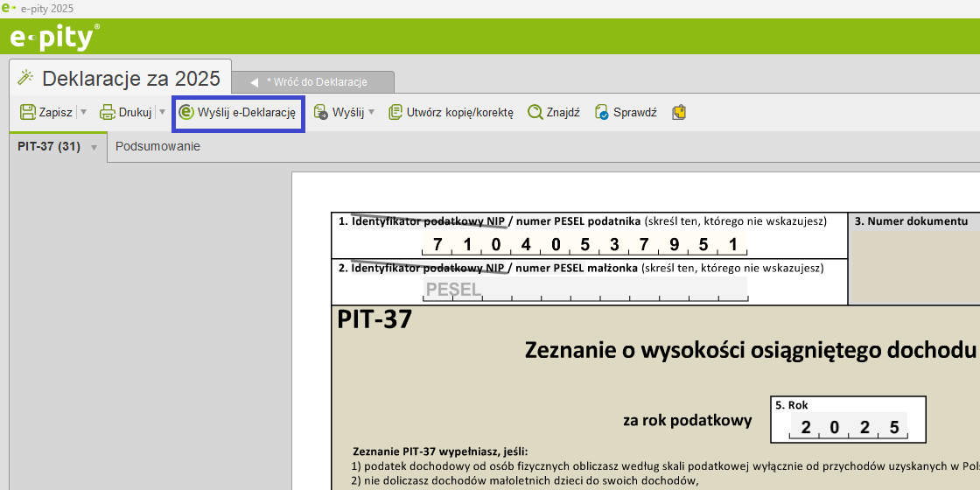Switch to the Podsumowanie tab
Viewport: 980px width, 490px height.
[x=157, y=146]
